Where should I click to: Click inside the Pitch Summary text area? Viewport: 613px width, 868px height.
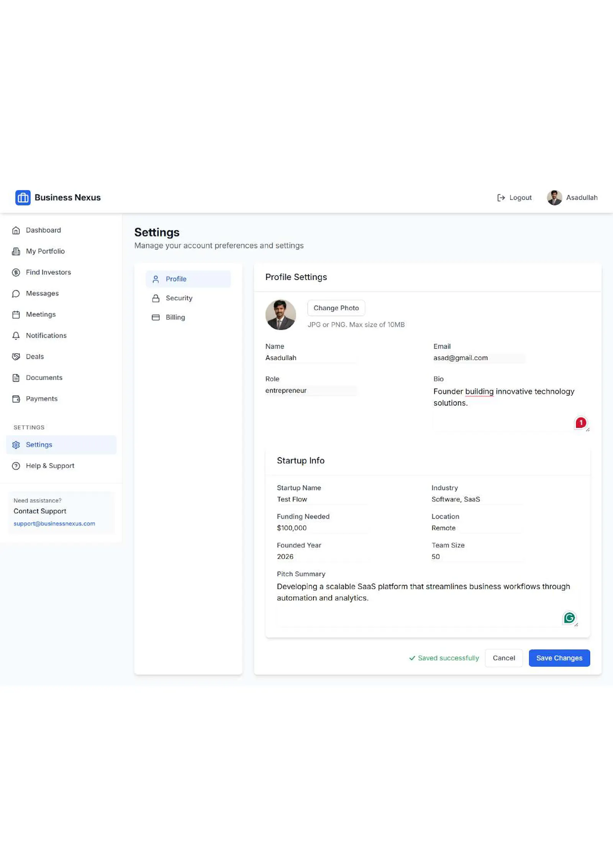[427, 604]
